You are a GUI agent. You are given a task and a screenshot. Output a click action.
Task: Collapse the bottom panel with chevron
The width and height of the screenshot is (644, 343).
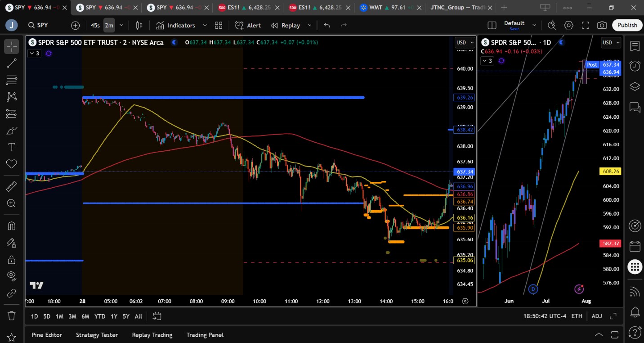pyautogui.click(x=599, y=334)
